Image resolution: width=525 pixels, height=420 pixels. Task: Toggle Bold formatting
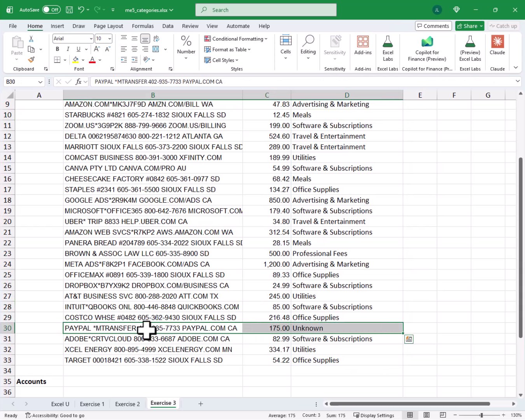tap(58, 49)
